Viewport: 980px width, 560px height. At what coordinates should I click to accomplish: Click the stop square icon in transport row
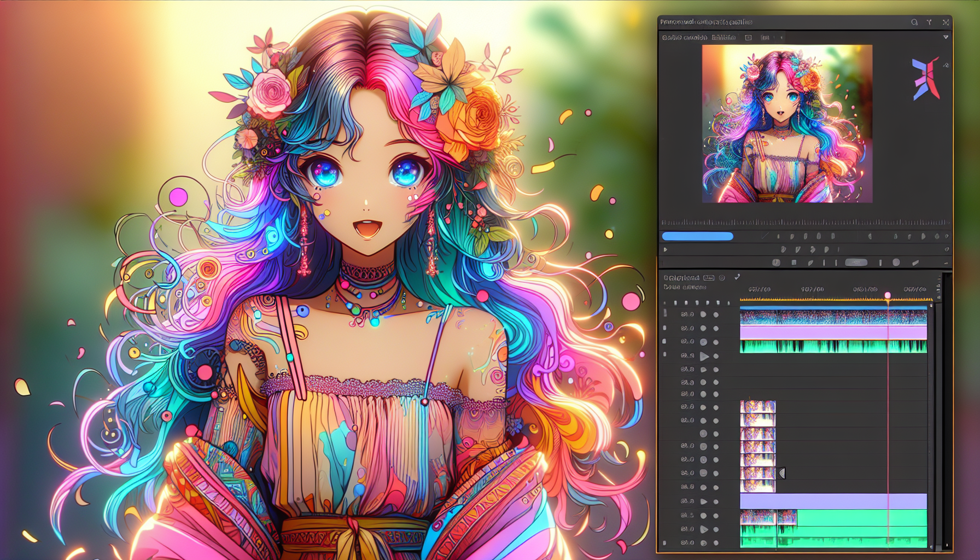[x=794, y=262]
